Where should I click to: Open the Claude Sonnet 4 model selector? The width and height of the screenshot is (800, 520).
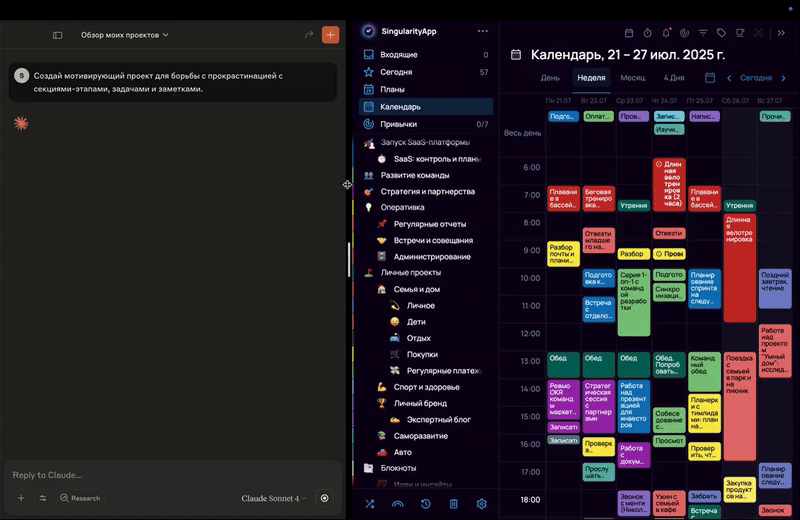point(273,498)
